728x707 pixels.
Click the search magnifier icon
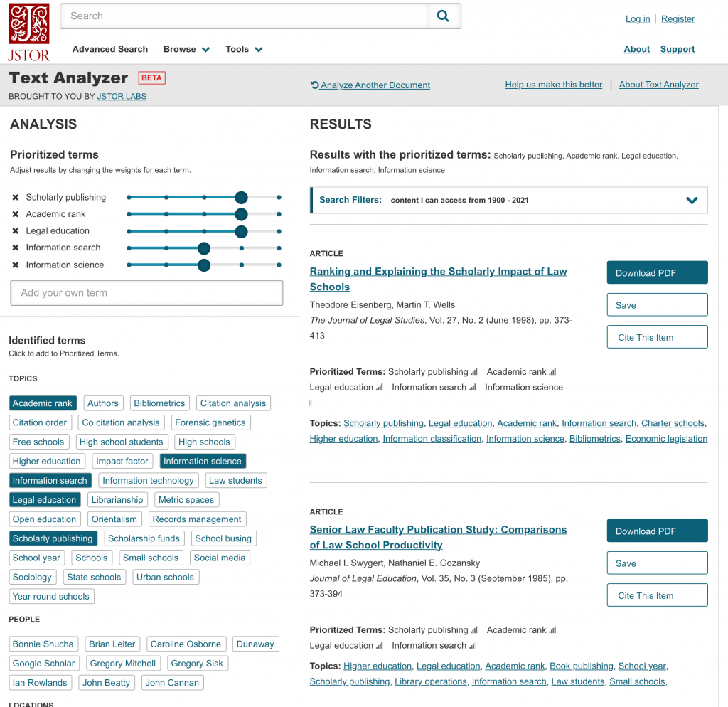[444, 16]
